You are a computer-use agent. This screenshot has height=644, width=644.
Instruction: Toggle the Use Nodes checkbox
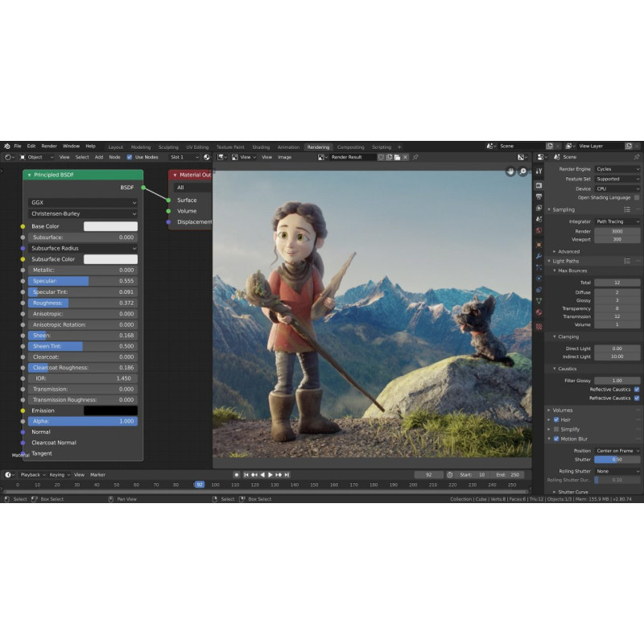tap(130, 157)
